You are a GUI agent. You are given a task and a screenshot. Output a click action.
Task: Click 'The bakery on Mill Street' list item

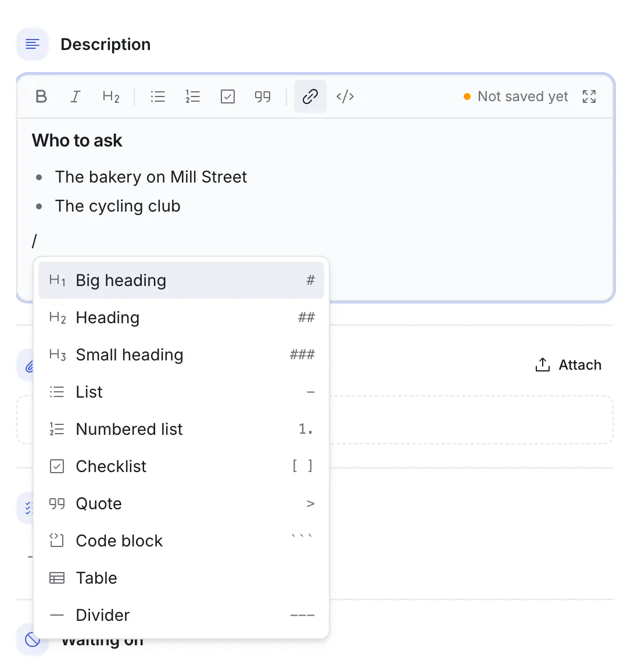[151, 177]
